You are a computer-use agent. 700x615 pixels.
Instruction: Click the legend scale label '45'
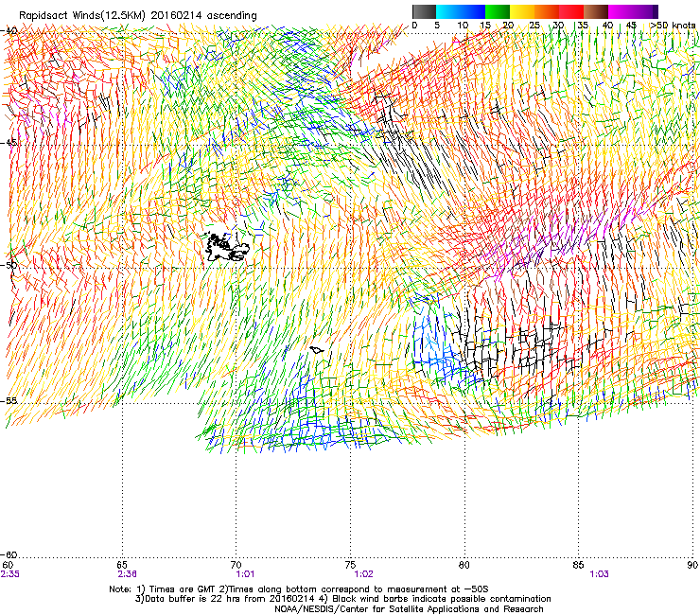click(x=631, y=26)
